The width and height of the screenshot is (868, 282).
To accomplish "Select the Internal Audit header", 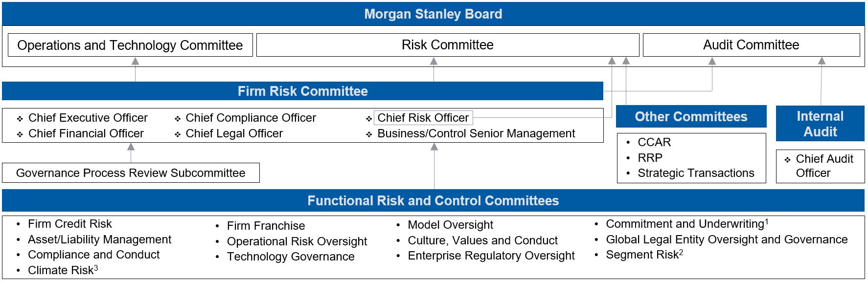I will point(820,124).
